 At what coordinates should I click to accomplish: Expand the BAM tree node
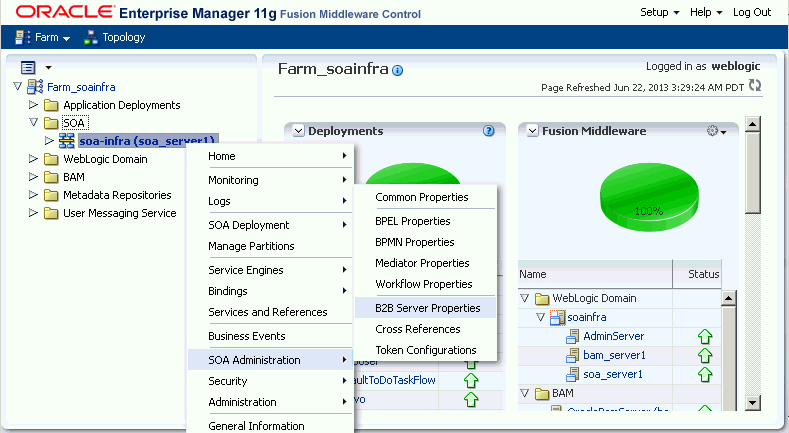point(33,177)
